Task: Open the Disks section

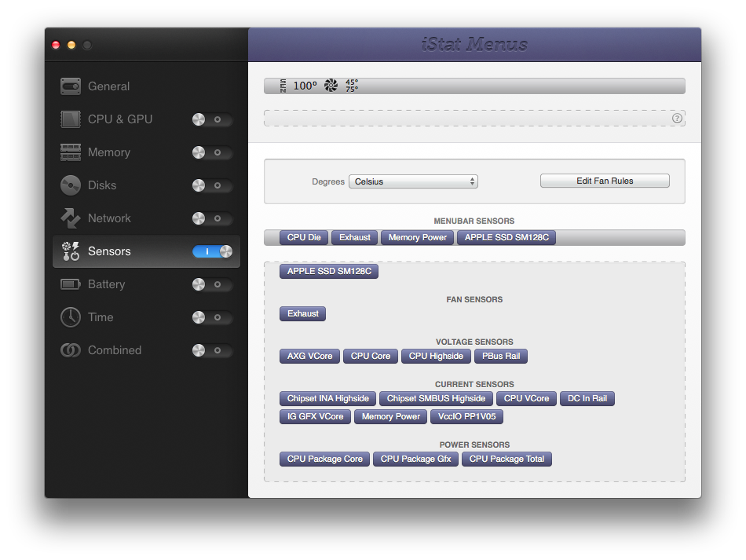Action: click(102, 185)
